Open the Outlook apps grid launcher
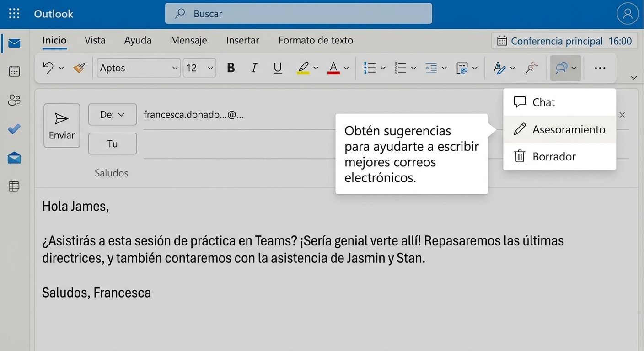This screenshot has width=644, height=351. point(14,13)
